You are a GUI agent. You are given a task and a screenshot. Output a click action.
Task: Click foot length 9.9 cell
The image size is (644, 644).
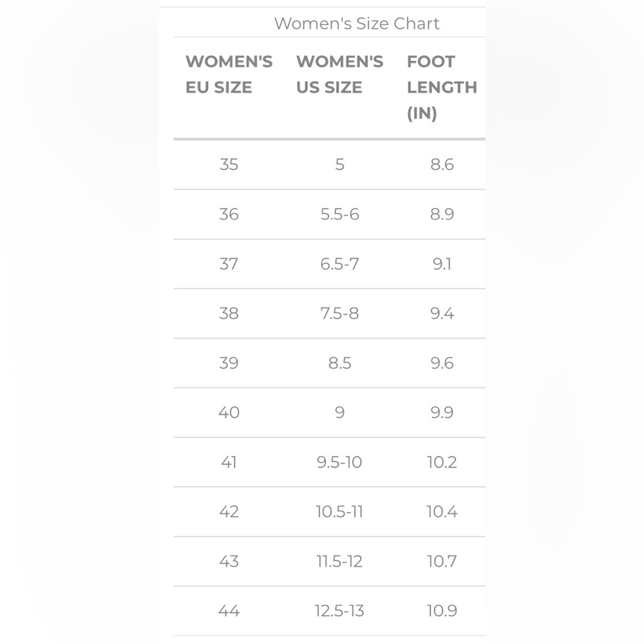(442, 412)
